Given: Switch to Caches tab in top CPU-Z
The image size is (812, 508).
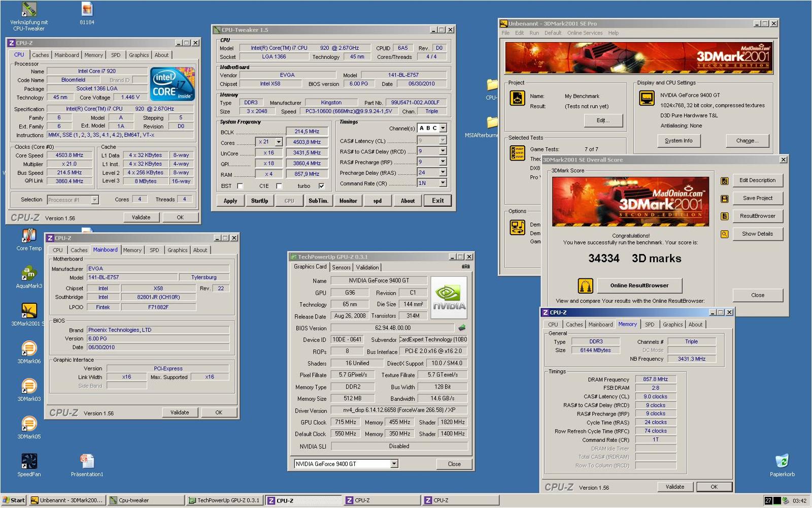Looking at the screenshot, I should tap(41, 55).
